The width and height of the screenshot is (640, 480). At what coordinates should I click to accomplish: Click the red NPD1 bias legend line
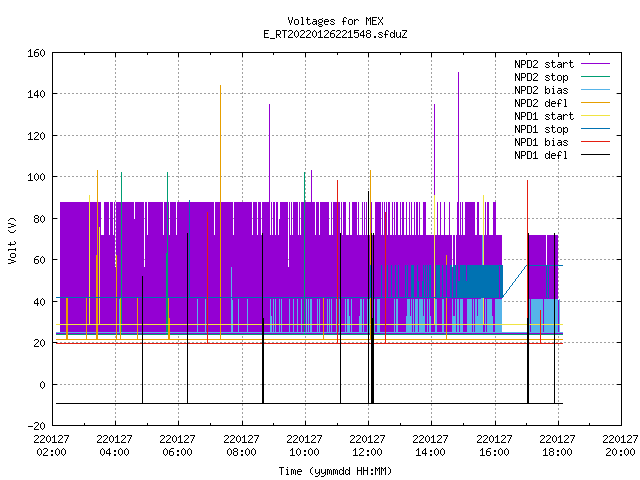point(596,142)
